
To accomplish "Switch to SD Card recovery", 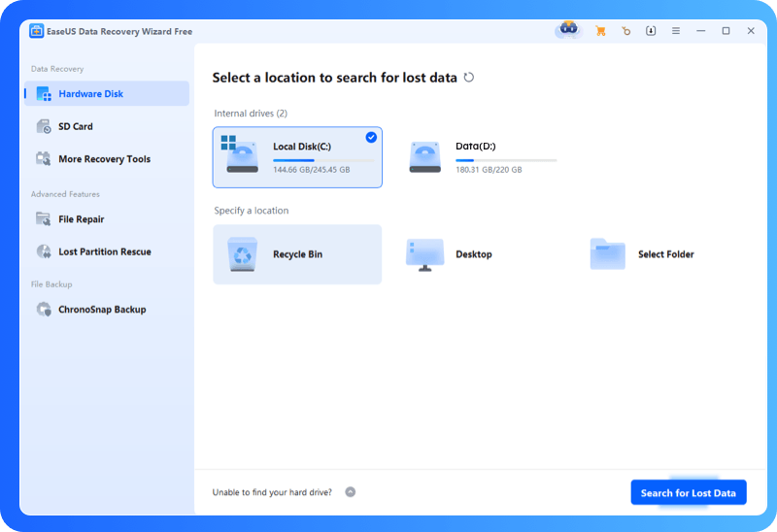I will (x=107, y=126).
